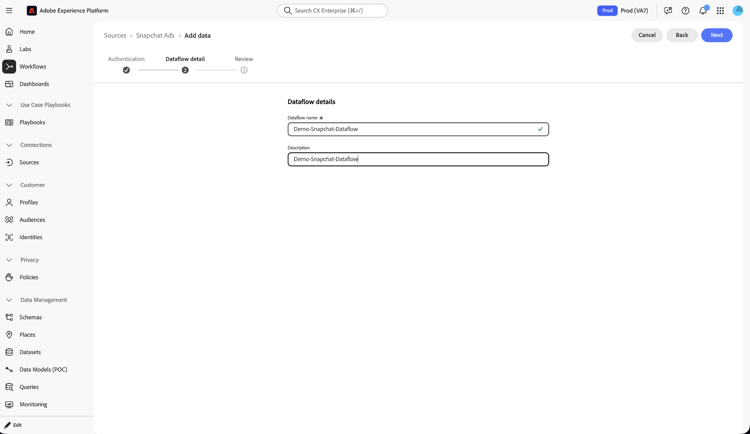
Task: Click the Edit link in sidebar
Action: (x=17, y=425)
